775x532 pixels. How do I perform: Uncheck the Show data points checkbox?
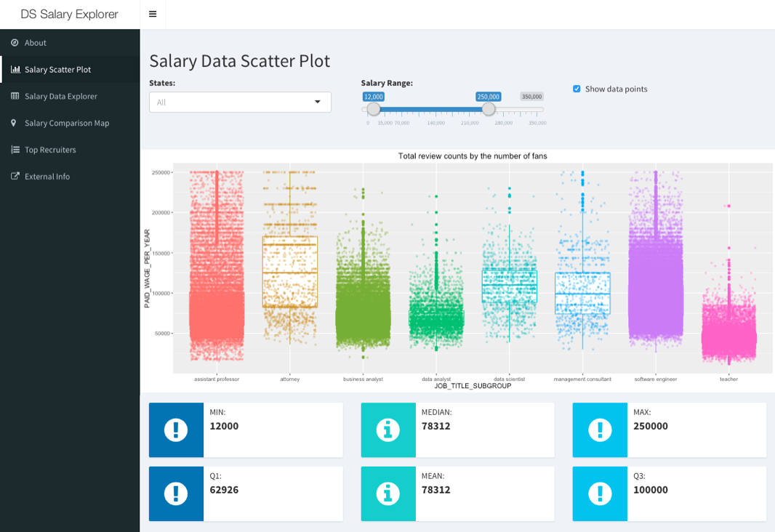pos(577,89)
